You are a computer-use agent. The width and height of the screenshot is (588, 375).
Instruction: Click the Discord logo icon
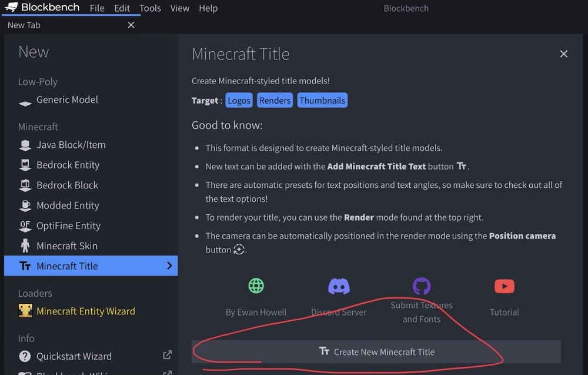(339, 287)
